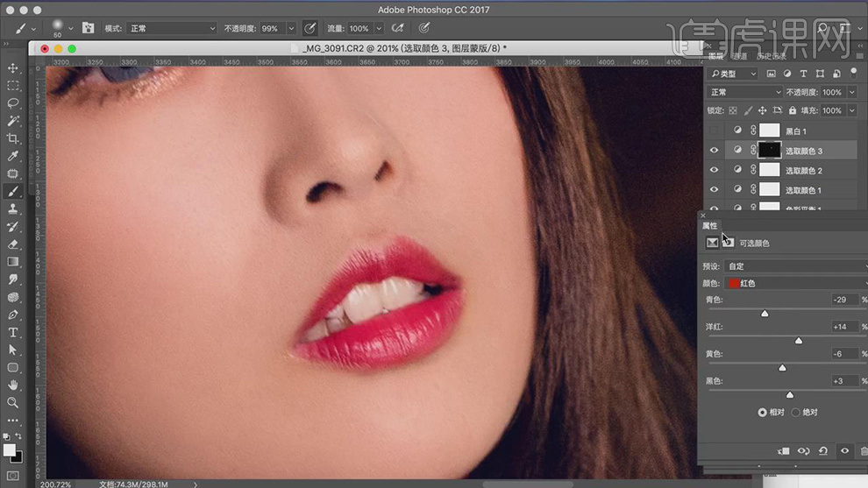
Task: Select the Crop tool
Action: pyautogui.click(x=13, y=138)
